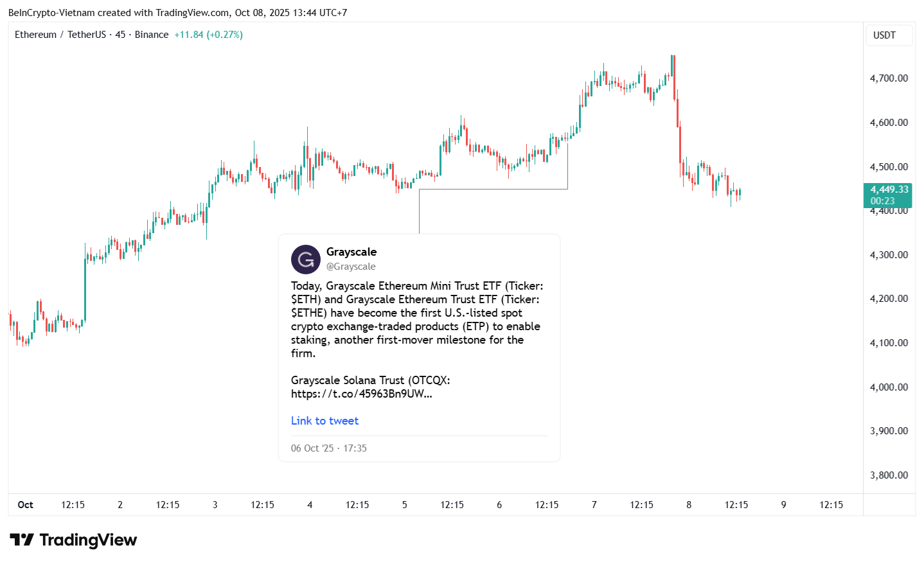This screenshot has height=564, width=924.
Task: Open the t.co short link in tweet
Action: point(361,394)
